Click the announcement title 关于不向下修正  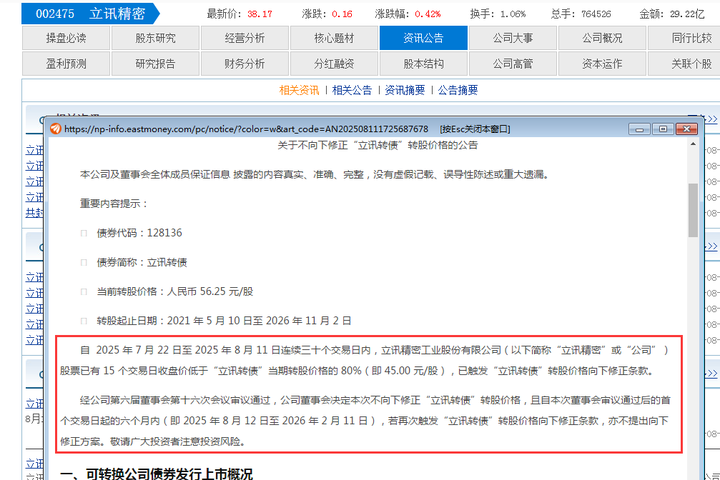tap(377, 145)
